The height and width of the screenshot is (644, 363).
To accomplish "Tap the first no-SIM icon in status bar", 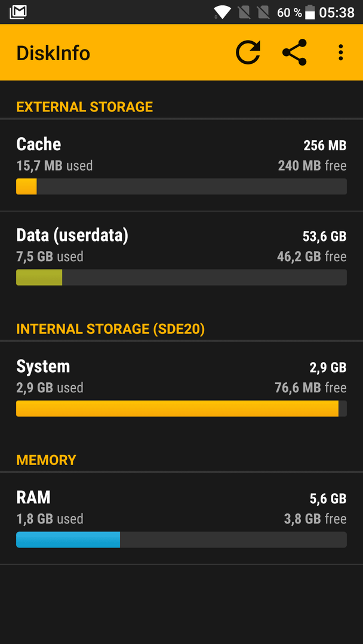I will coord(244,13).
